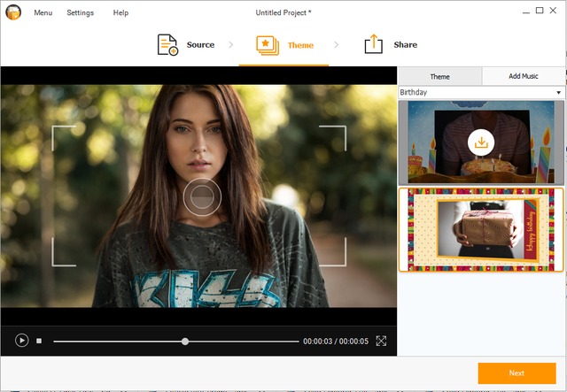Viewport: 567px width, 392px height.
Task: Toggle fullscreen video preview
Action: pos(381,341)
